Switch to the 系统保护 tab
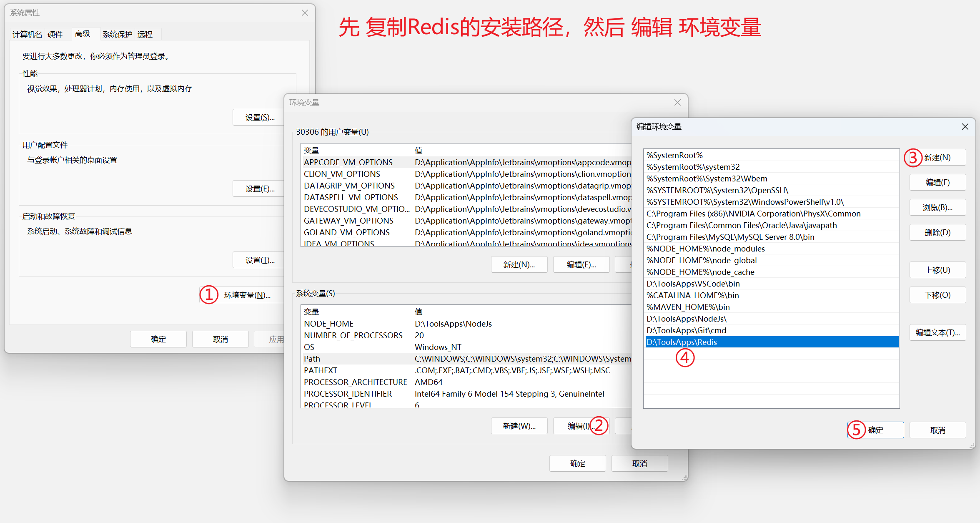This screenshot has height=523, width=980. [117, 34]
